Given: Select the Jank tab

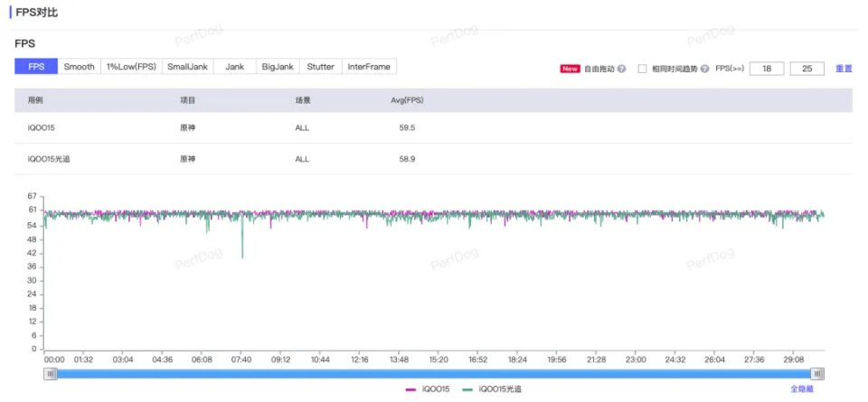Looking at the screenshot, I should pyautogui.click(x=235, y=66).
